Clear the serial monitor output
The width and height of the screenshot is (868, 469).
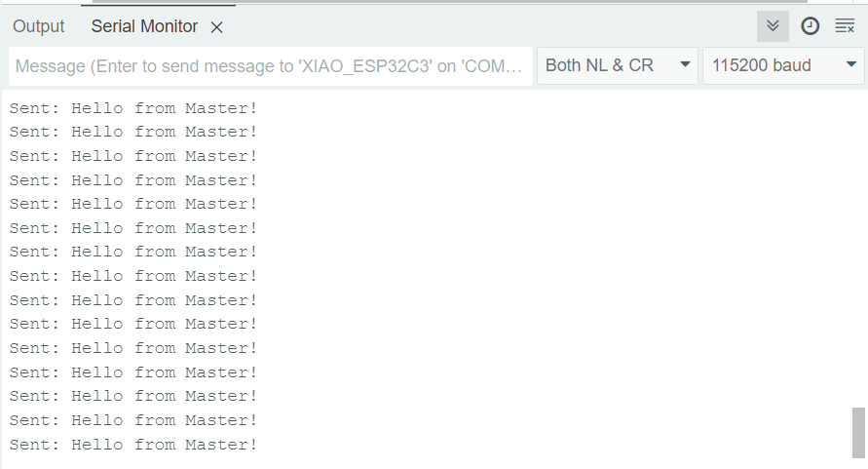[845, 26]
